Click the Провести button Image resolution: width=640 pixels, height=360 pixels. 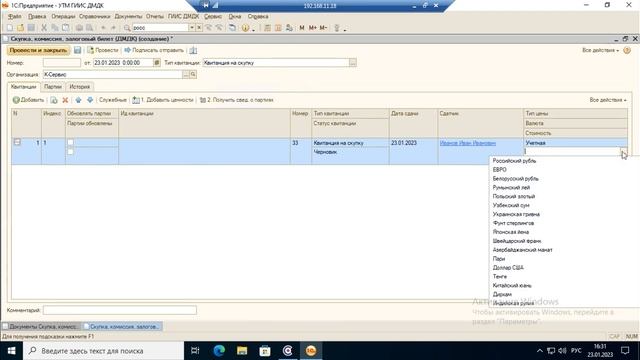102,50
